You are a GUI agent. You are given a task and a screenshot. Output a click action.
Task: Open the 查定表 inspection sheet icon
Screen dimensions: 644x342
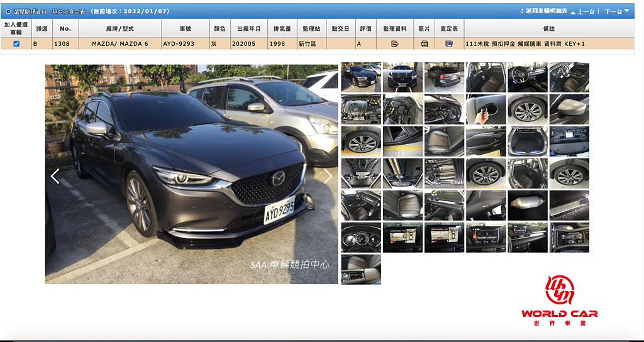tap(449, 43)
